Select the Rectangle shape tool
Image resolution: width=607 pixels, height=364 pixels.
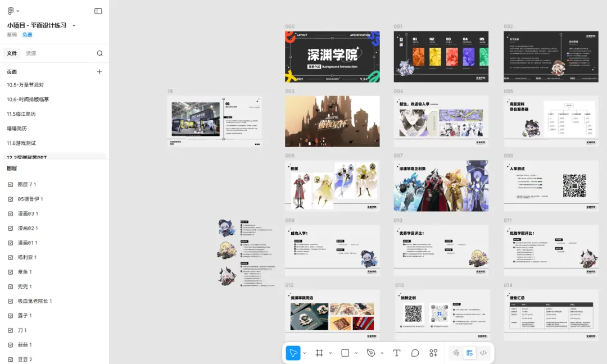[345, 353]
